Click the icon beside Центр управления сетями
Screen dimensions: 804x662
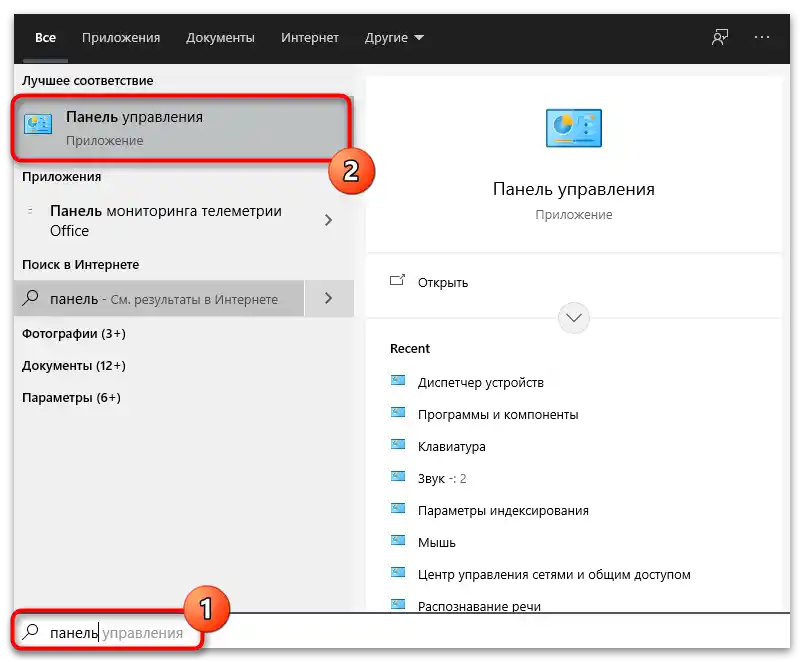pos(398,573)
